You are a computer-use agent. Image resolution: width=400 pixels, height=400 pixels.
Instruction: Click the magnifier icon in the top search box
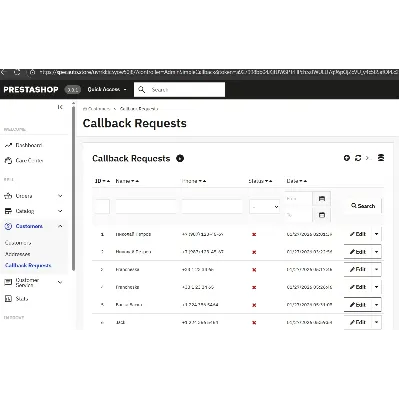(142, 89)
